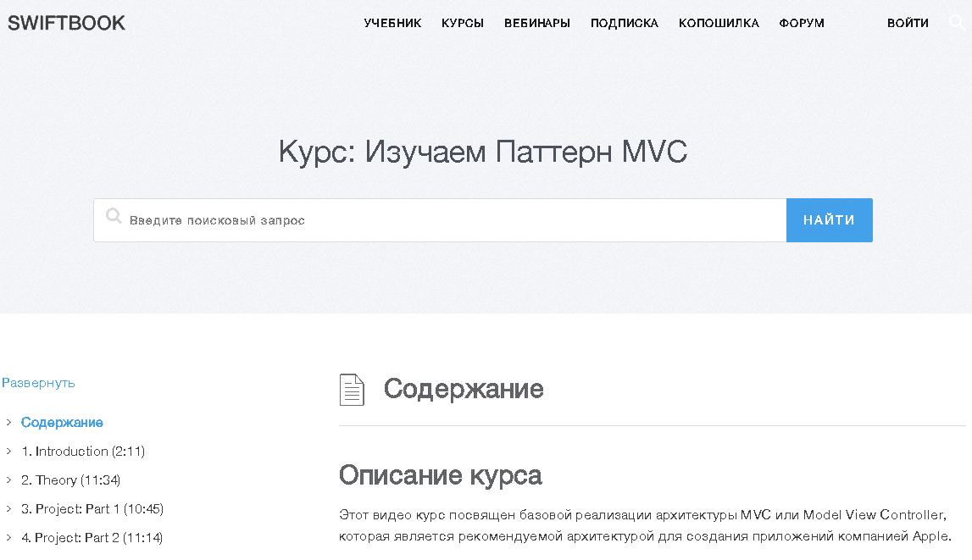Open the 2. Theory (11:34) lesson
Screen dimensions: 972x560
click(71, 480)
